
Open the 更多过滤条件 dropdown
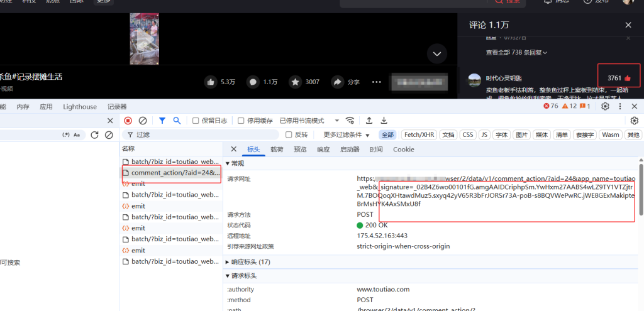pos(347,134)
